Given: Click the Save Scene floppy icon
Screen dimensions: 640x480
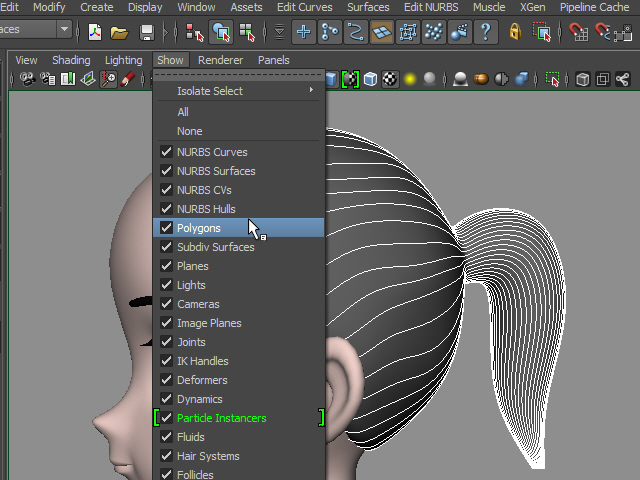Looking at the screenshot, I should [x=146, y=32].
